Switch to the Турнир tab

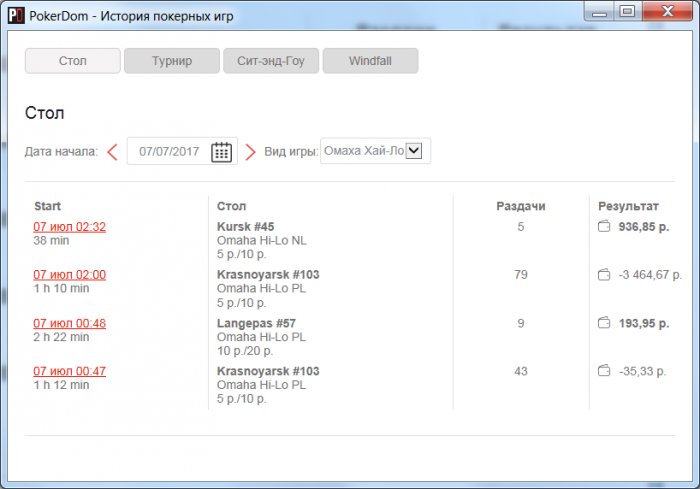click(x=172, y=61)
